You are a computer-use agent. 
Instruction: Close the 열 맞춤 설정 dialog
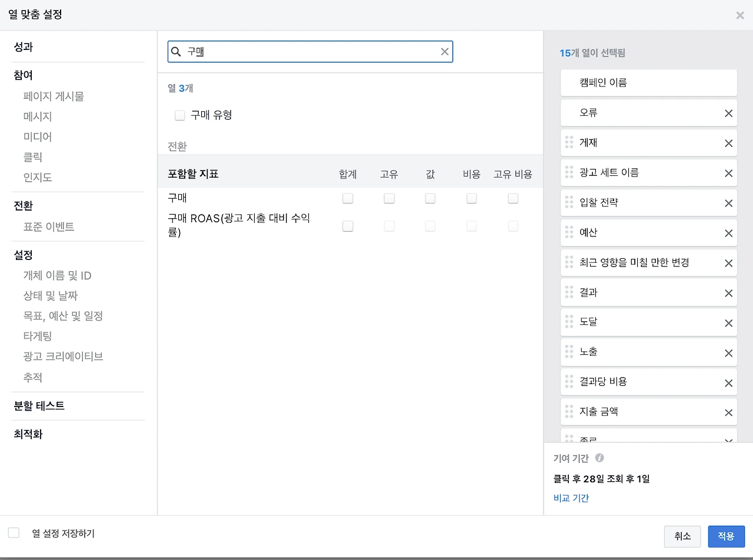click(740, 15)
